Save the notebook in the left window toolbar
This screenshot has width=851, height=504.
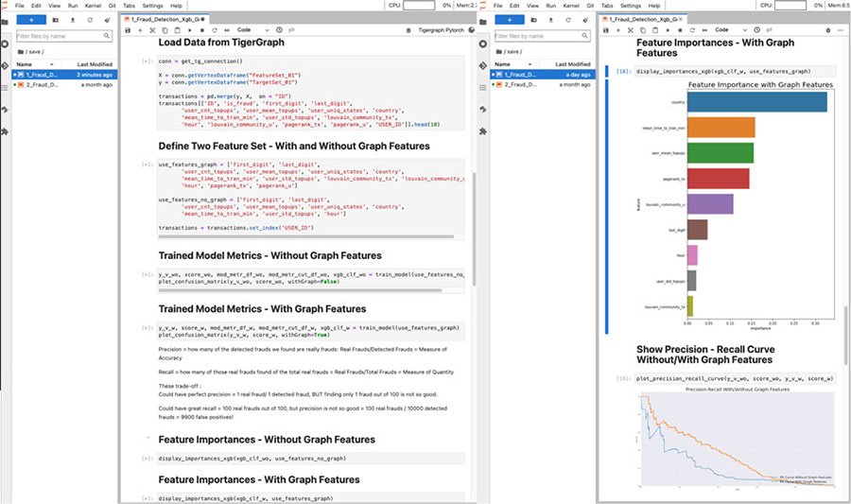pyautogui.click(x=128, y=30)
